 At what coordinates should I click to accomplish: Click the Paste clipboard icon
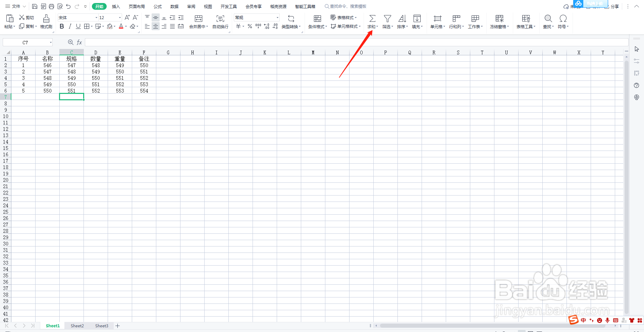pyautogui.click(x=10, y=18)
